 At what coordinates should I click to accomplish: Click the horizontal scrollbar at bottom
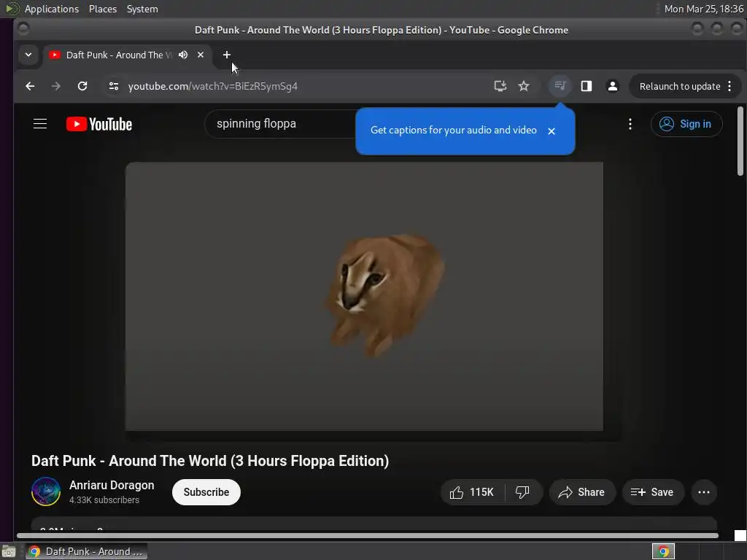click(x=368, y=535)
